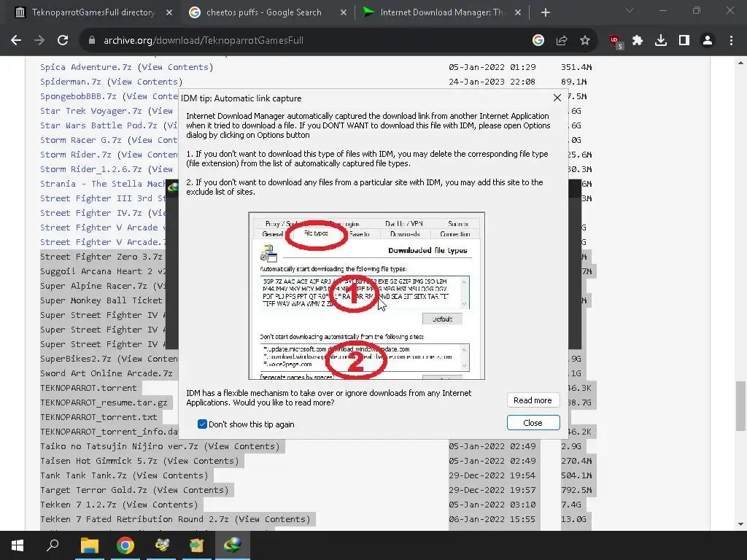747x560 pixels.
Task: Click the browser forward arrow
Action: click(x=39, y=41)
